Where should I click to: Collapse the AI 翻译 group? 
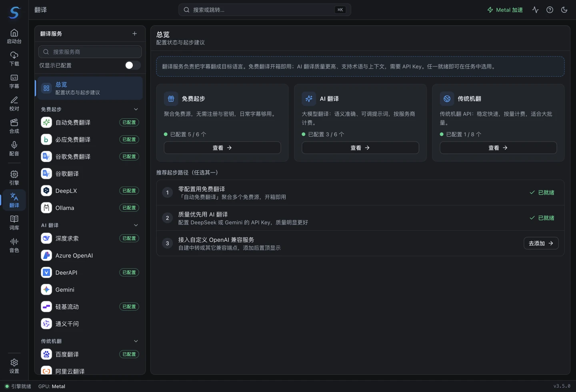point(136,225)
